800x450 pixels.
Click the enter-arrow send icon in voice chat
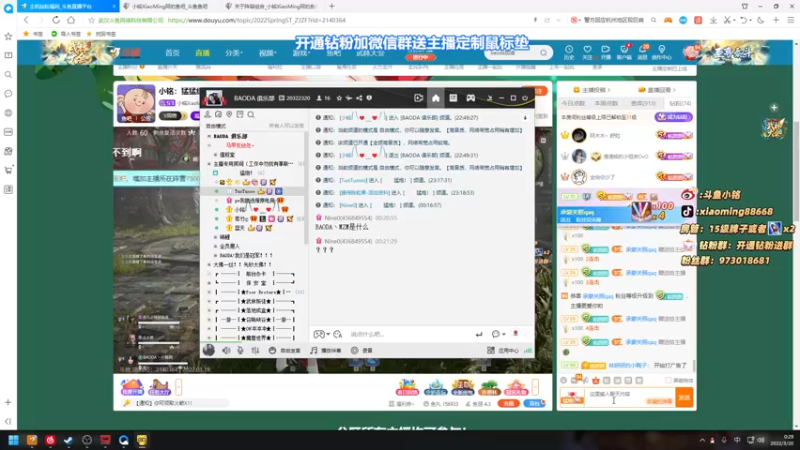[x=479, y=334]
